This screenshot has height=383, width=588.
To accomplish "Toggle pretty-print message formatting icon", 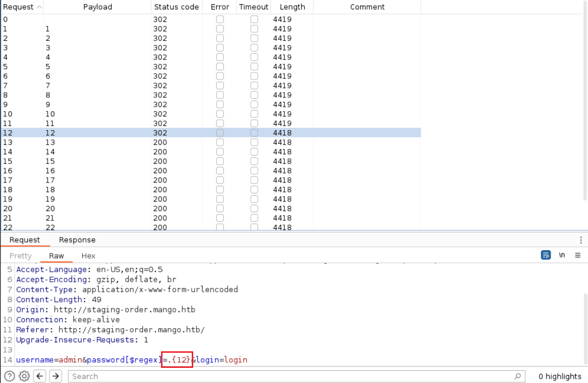I will click(546, 255).
